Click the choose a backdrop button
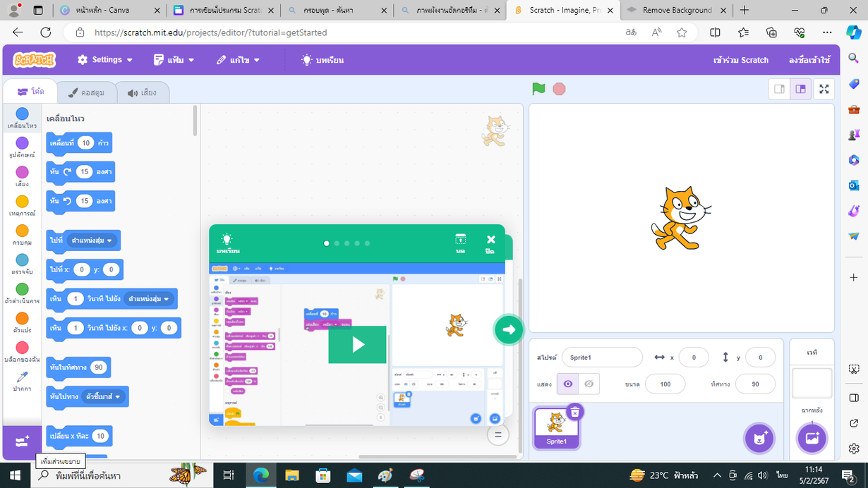The width and height of the screenshot is (868, 488). tap(812, 439)
